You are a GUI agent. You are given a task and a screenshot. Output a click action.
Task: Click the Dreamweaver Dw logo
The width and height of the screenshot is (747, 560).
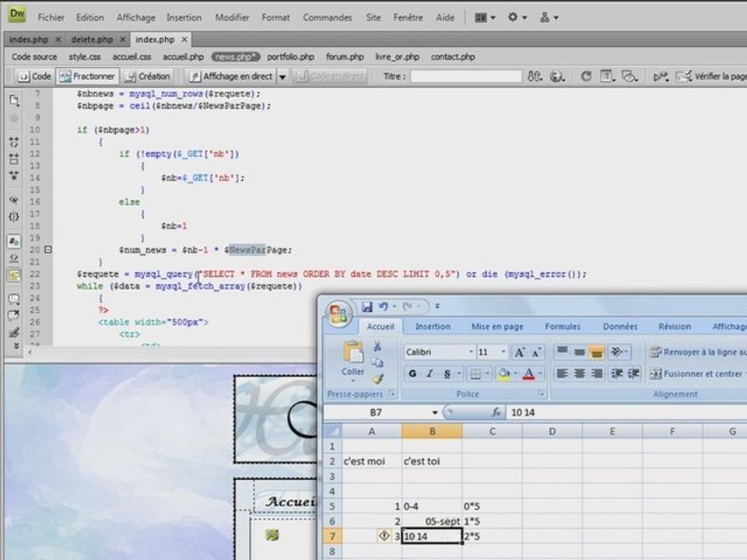(16, 14)
